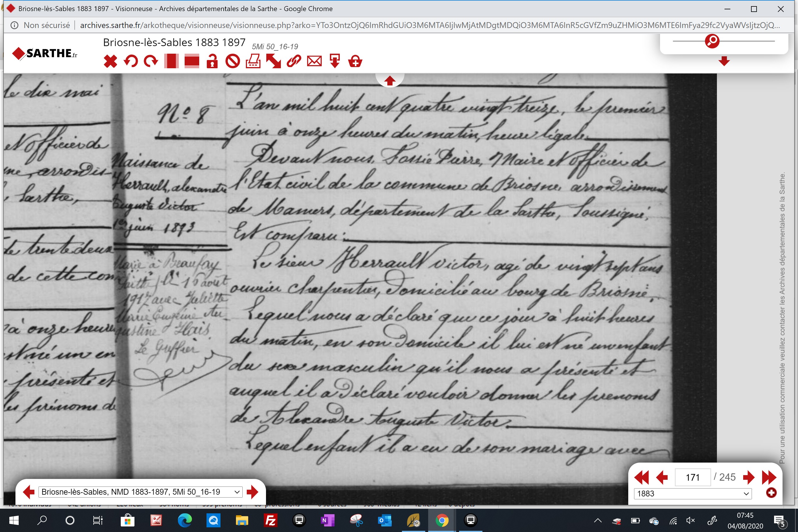Rotate image clockwise with right rotate icon
Screen dimensions: 798x532
coord(151,62)
